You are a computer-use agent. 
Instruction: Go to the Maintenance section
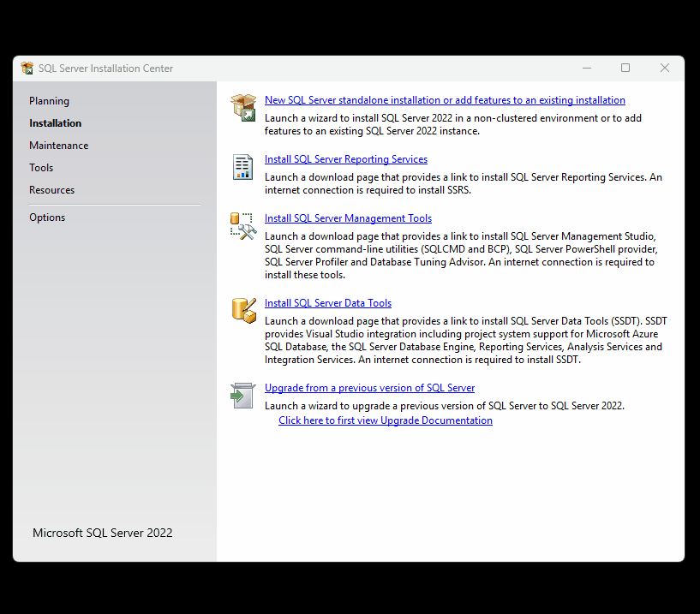pyautogui.click(x=58, y=146)
